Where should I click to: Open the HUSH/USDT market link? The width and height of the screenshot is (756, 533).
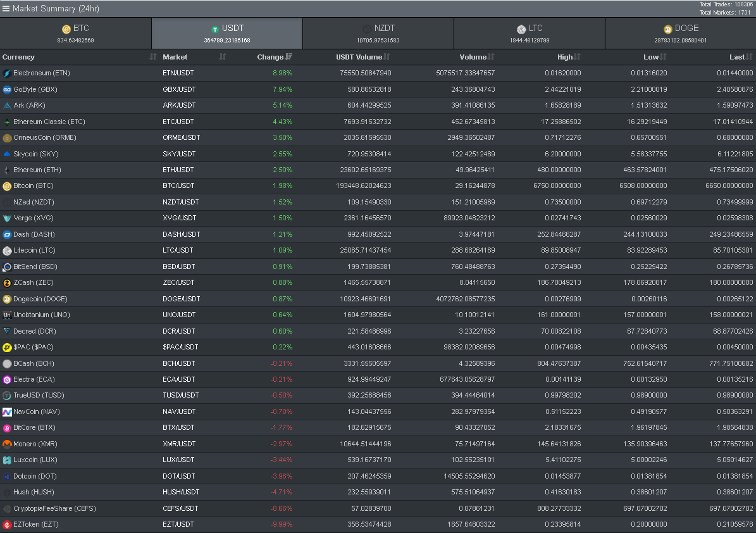click(181, 492)
